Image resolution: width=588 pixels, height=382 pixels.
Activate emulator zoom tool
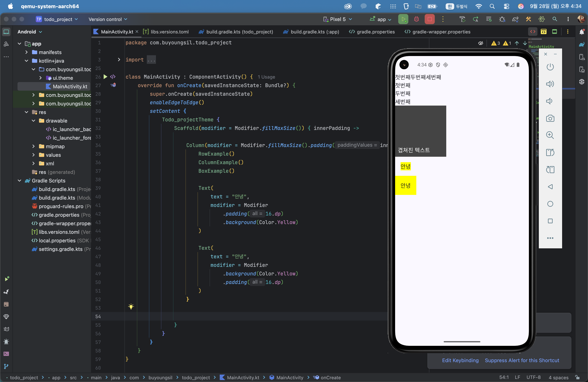pyautogui.click(x=550, y=135)
